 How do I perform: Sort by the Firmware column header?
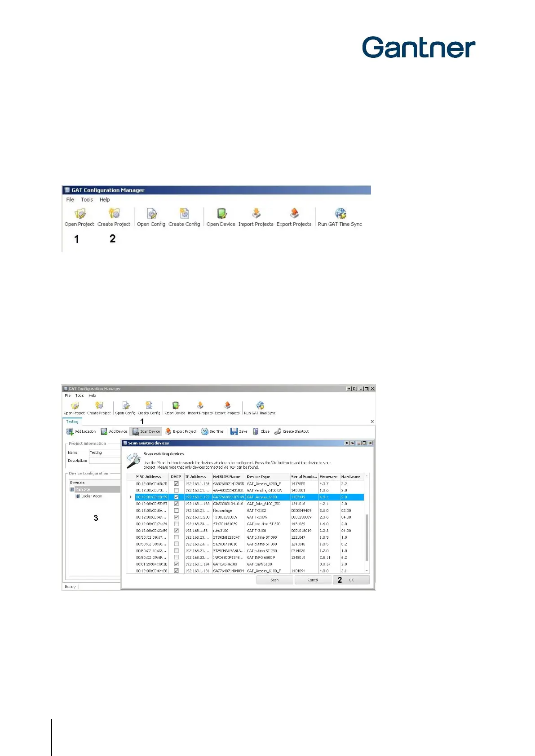329,477
